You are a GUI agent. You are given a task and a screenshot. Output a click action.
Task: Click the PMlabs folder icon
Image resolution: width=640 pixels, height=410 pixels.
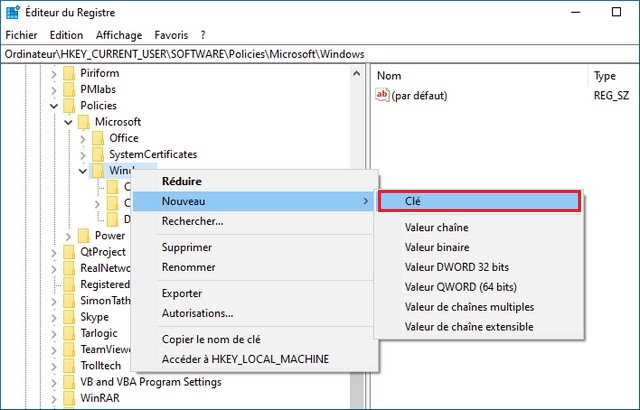click(x=68, y=90)
